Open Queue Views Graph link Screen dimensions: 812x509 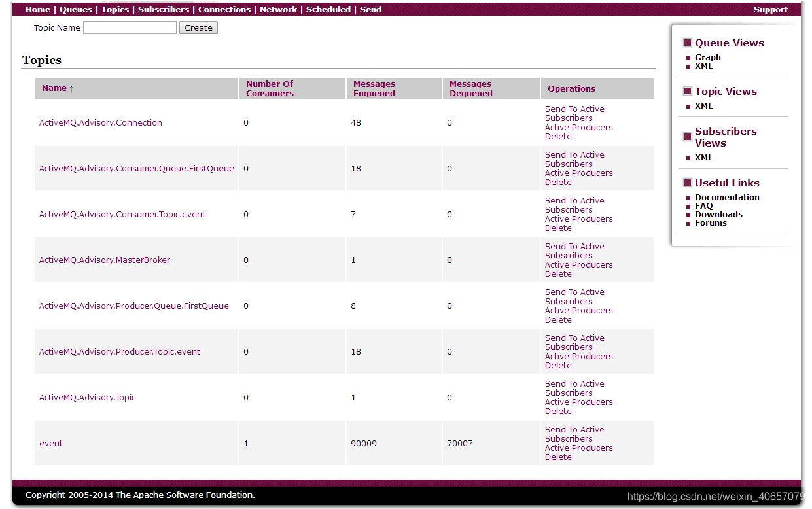coord(708,58)
